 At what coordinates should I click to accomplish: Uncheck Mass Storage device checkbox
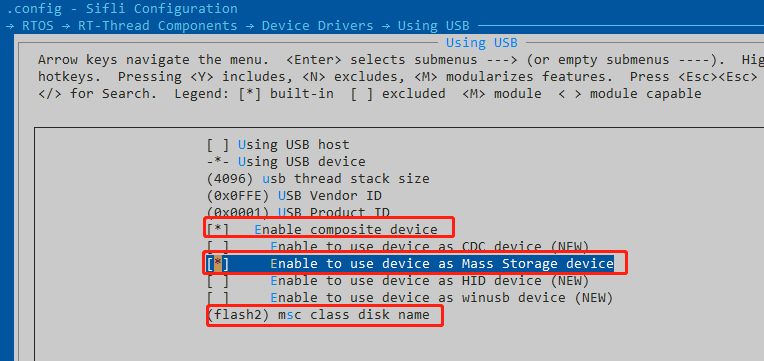coord(217,264)
